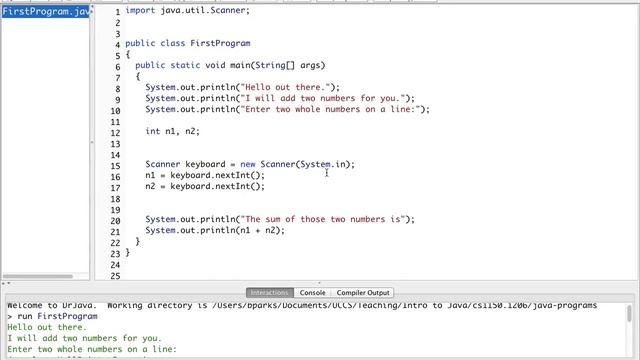Click the 'public class FirstProgram' line
The image size is (640, 360).
tap(187, 43)
